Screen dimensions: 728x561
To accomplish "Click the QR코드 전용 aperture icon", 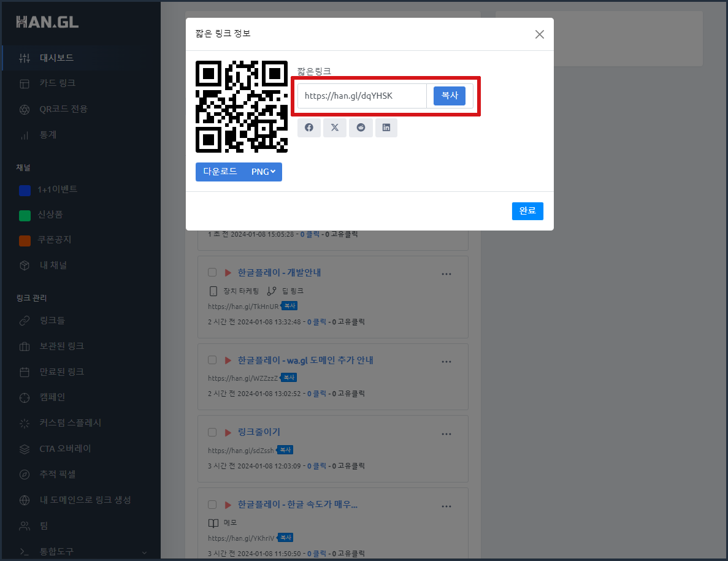I will pos(25,110).
